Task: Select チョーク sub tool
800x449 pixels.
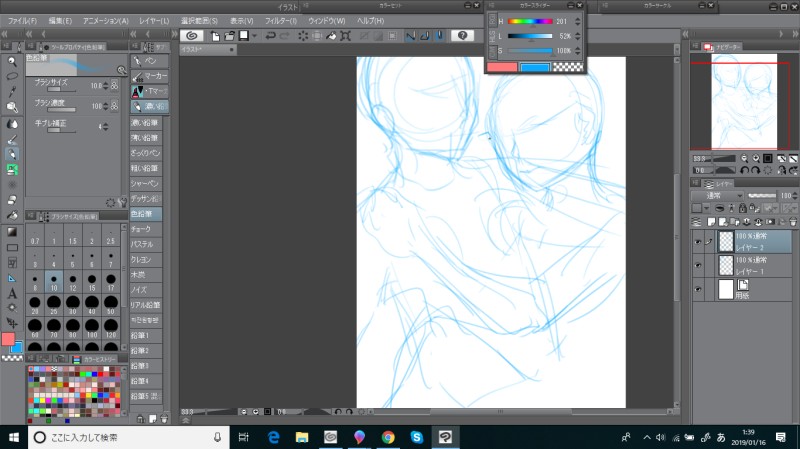Action: [146, 229]
